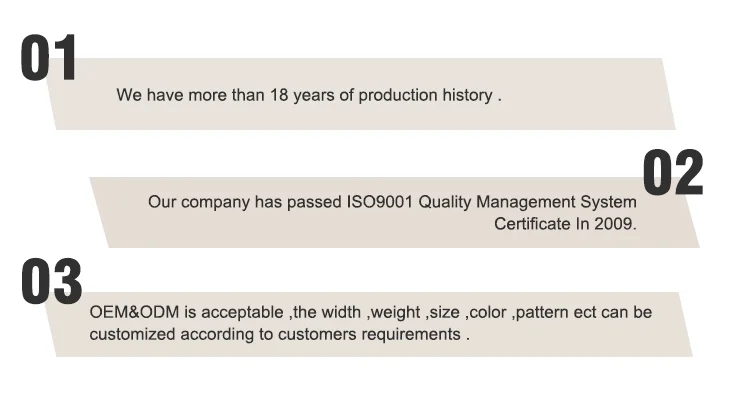Select the phrase "production history"
Screen dimensions: 750x411
[x=425, y=96]
